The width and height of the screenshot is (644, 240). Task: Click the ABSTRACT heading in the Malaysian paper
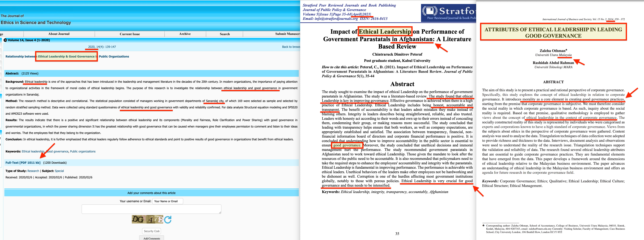click(553, 82)
